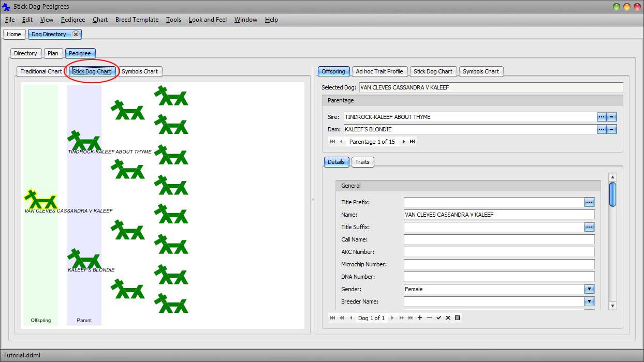Click the X icon to cancel dog edits
The width and height of the screenshot is (644, 362).
pos(448,318)
